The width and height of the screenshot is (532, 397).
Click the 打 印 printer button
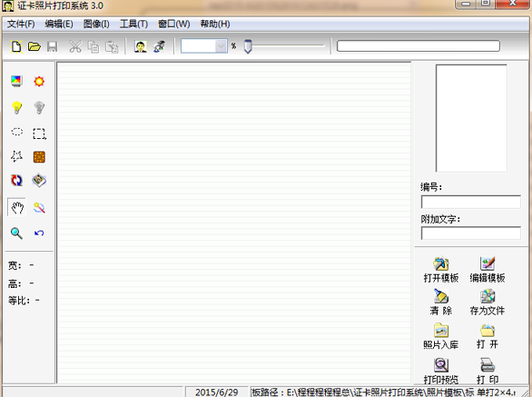pos(488,371)
